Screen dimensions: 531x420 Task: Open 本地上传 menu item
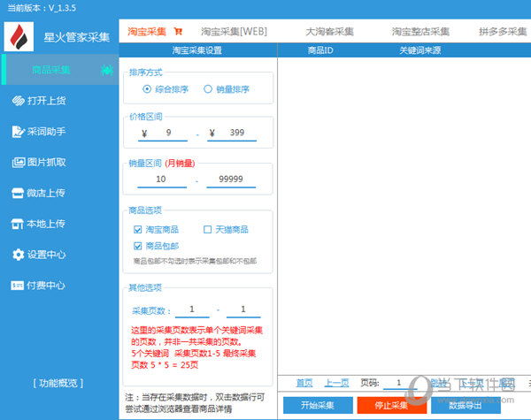pyautogui.click(x=46, y=224)
